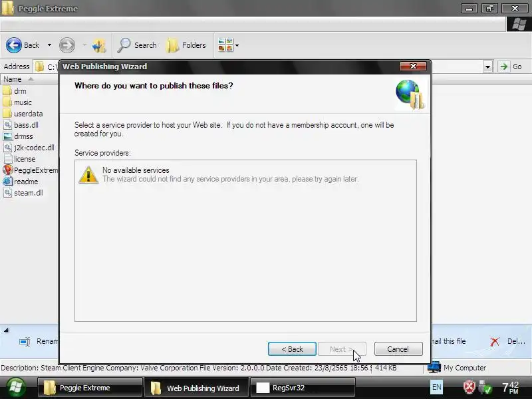Open the Start menu orb
This screenshot has width=532, height=399.
click(15, 388)
